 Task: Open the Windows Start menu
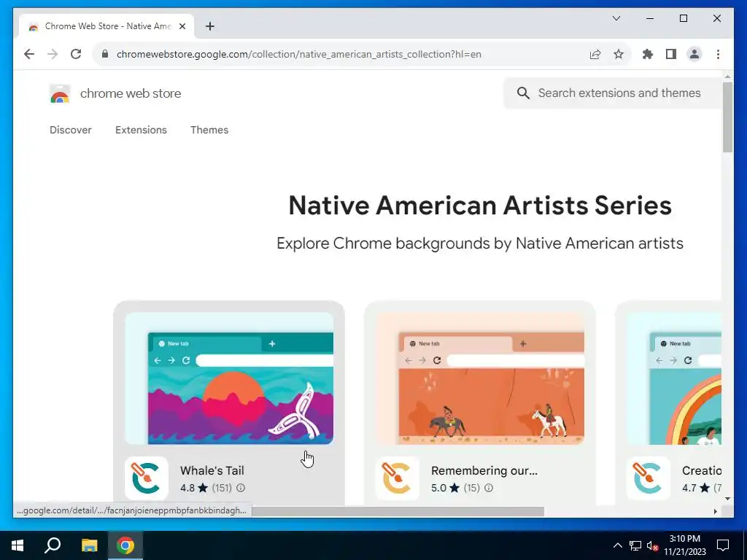coord(18,545)
